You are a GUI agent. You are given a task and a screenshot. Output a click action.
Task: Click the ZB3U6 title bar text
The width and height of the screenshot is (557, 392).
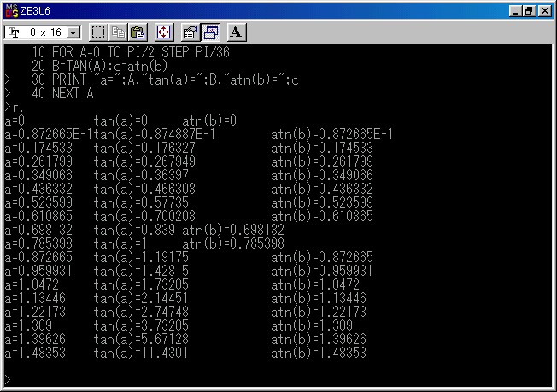[35, 11]
